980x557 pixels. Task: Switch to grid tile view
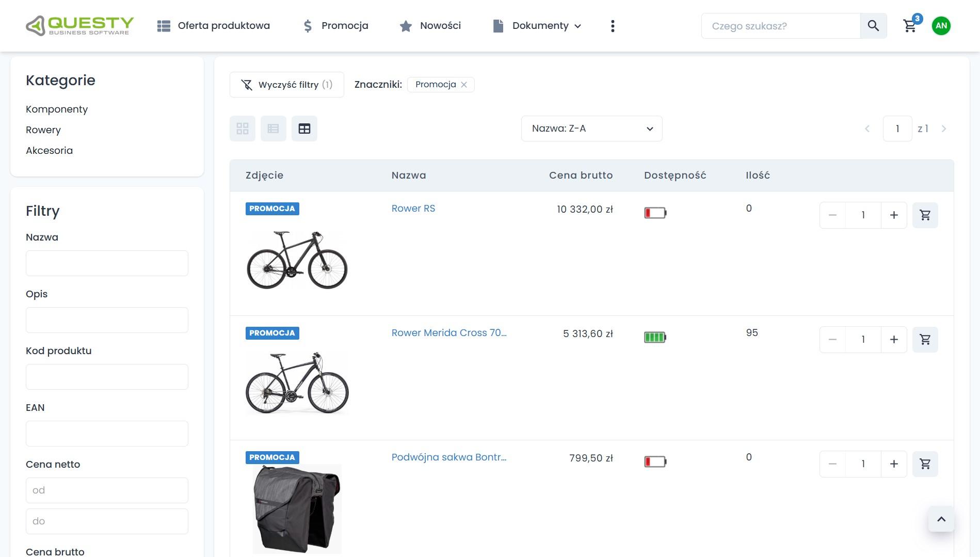(x=243, y=129)
